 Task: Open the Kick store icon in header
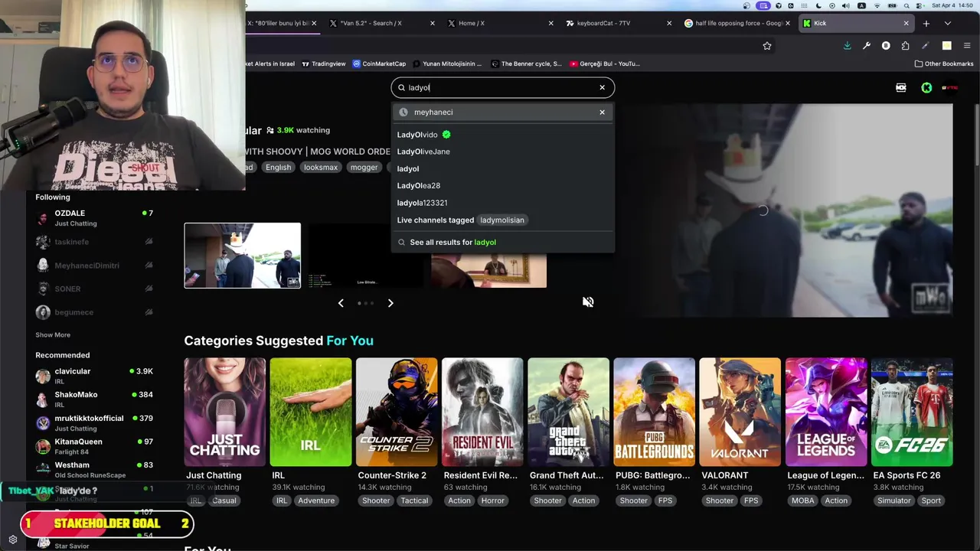pos(901,87)
